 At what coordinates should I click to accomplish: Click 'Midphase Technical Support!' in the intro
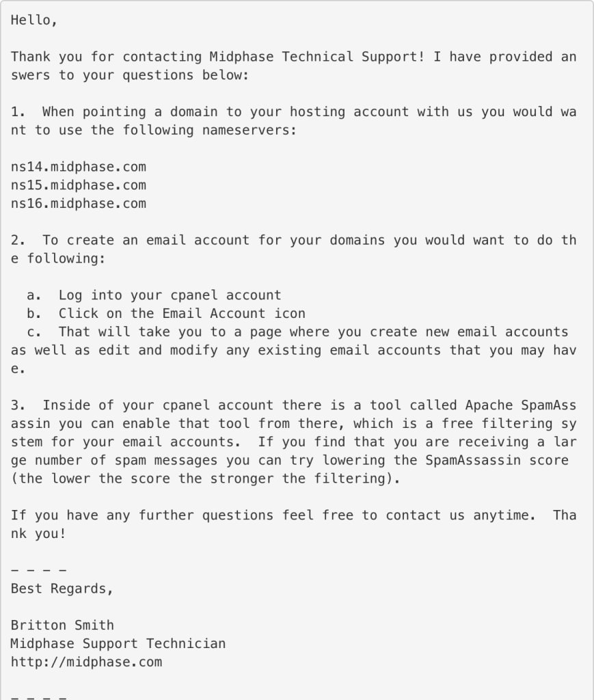tap(317, 57)
